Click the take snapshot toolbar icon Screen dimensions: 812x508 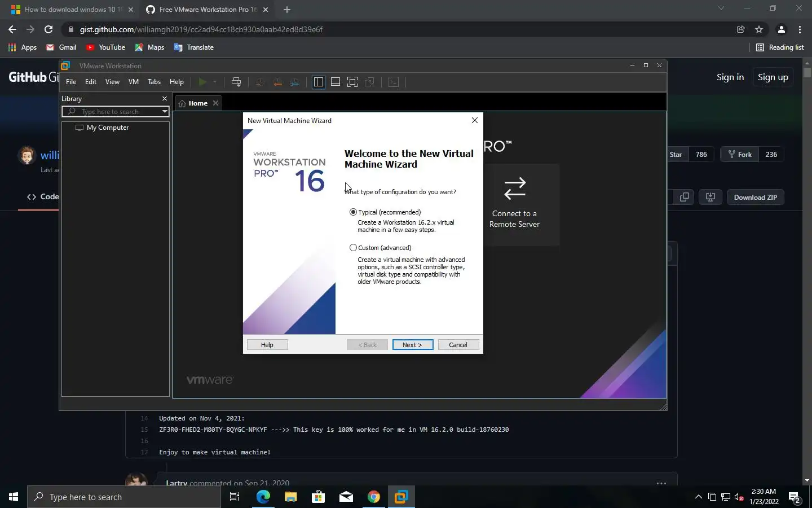tap(259, 82)
